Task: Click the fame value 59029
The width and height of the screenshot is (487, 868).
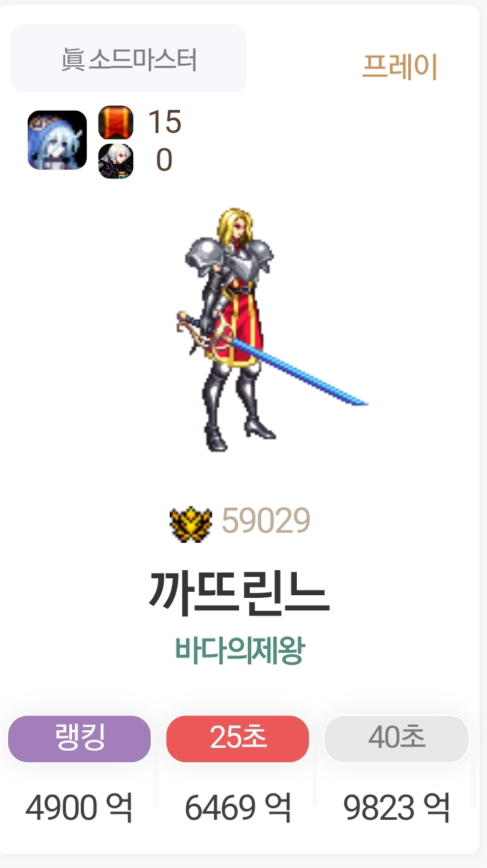Action: pos(266,521)
